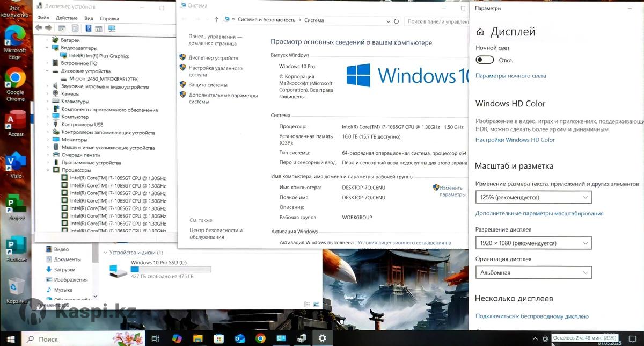644x346 pixels.
Task: Toggle the Night light (Ночной свет) switch
Action: (485, 60)
